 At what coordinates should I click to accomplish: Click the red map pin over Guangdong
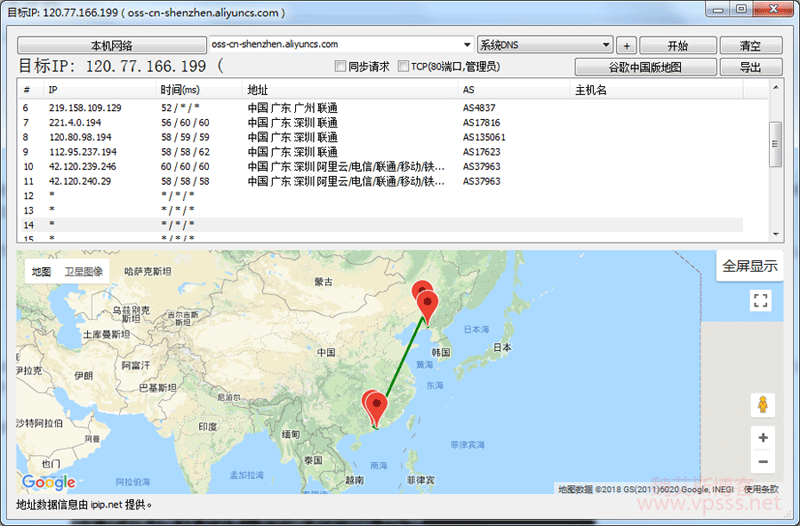pos(377,409)
